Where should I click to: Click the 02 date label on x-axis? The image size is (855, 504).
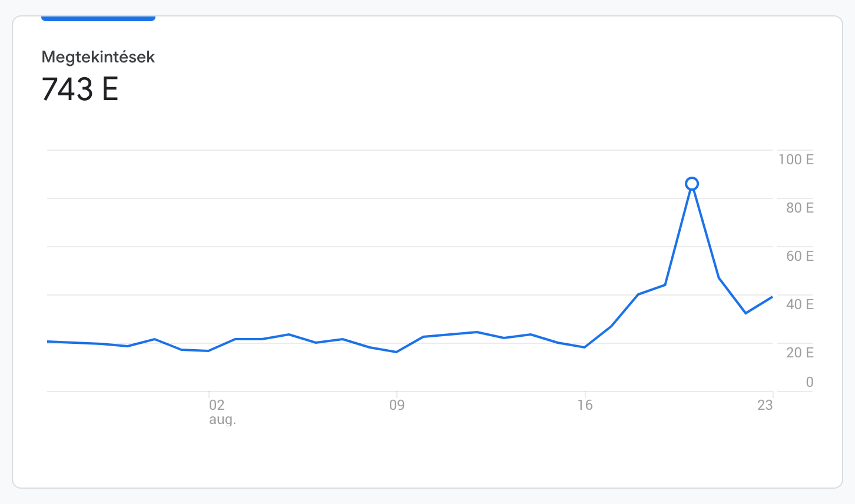click(217, 405)
